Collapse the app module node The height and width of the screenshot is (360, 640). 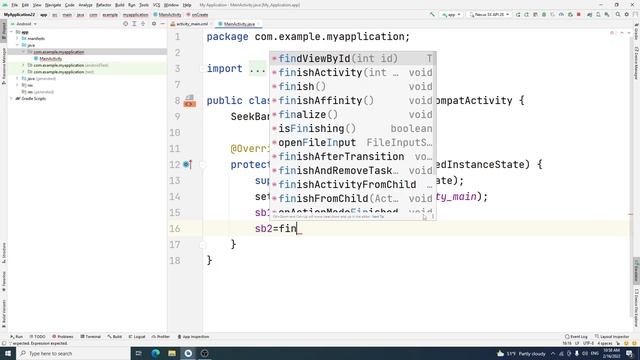pos(12,32)
